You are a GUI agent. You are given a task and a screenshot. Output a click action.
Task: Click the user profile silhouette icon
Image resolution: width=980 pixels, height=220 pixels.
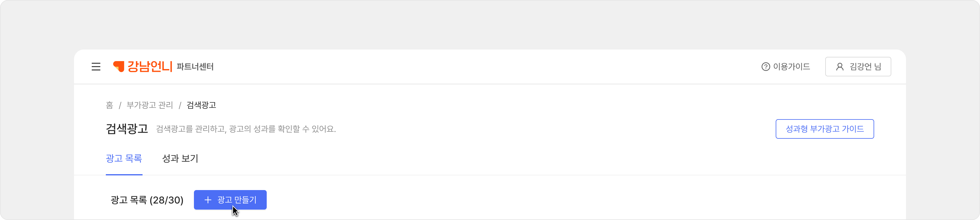[x=840, y=67]
